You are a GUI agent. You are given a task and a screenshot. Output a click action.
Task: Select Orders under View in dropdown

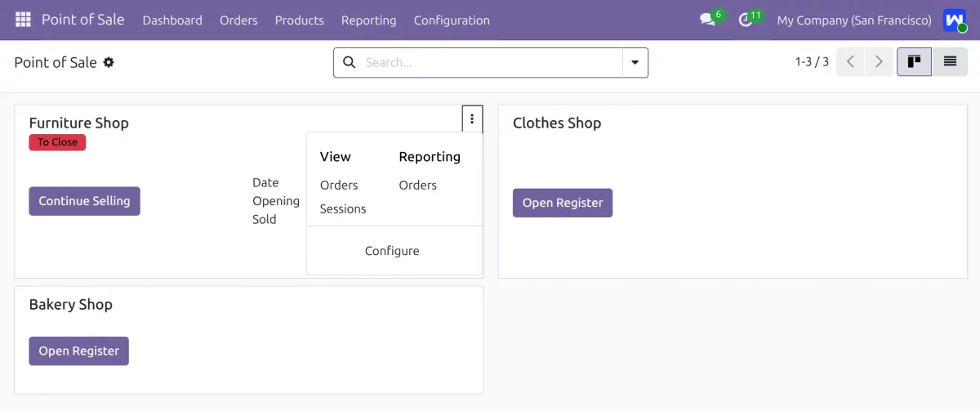339,185
